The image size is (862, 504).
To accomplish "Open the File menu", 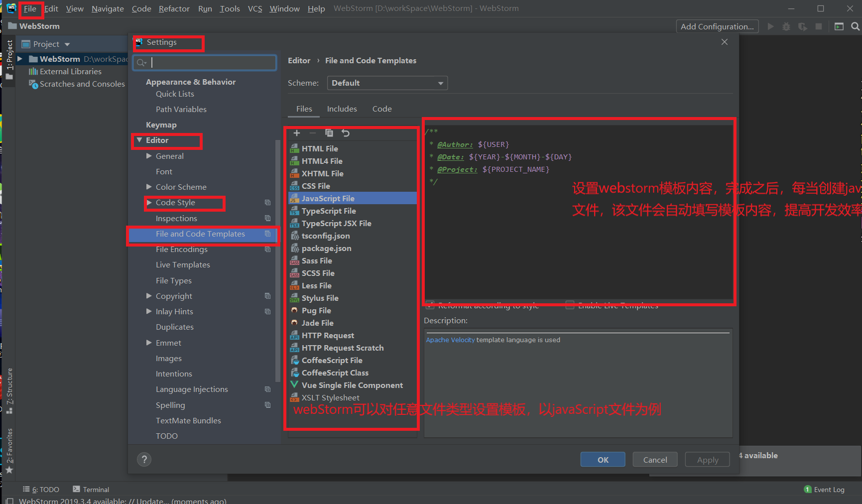I will [30, 8].
